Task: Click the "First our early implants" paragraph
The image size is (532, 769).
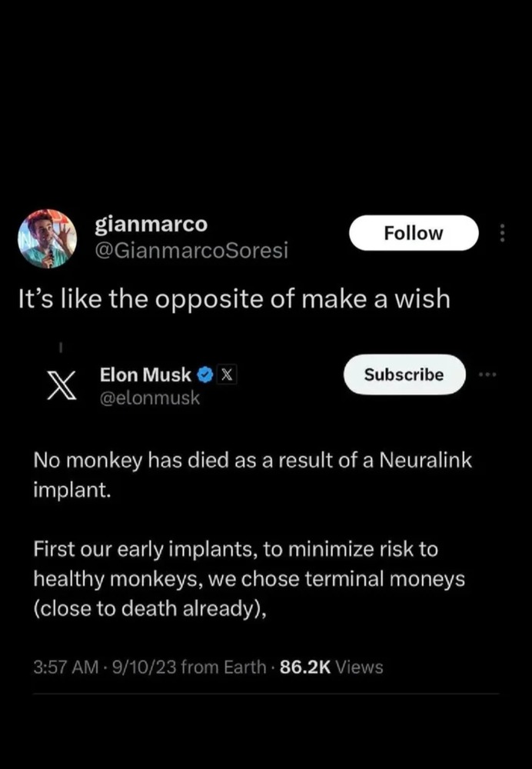Action: pyautogui.click(x=249, y=578)
